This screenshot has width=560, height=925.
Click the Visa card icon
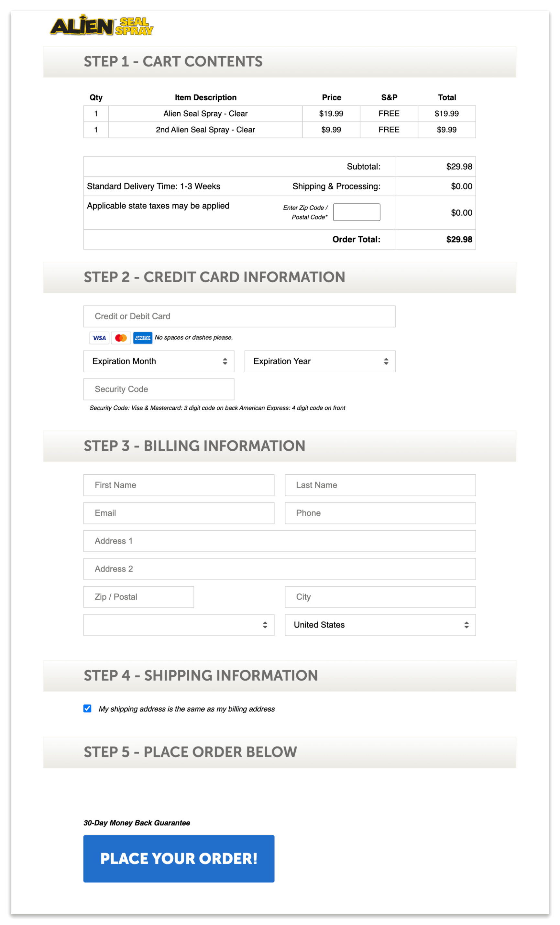pyautogui.click(x=99, y=338)
